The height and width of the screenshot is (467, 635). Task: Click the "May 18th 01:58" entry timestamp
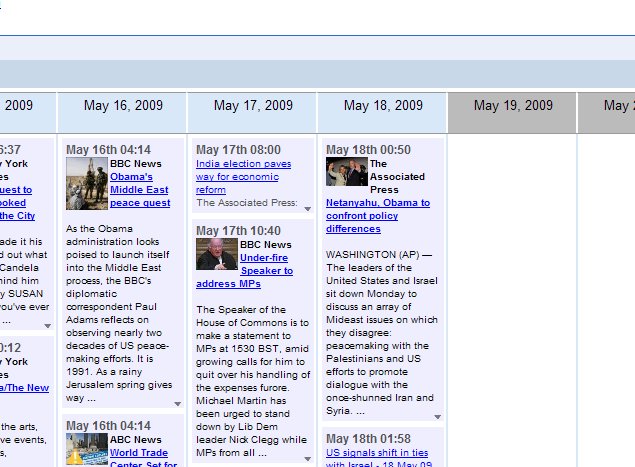point(368,439)
